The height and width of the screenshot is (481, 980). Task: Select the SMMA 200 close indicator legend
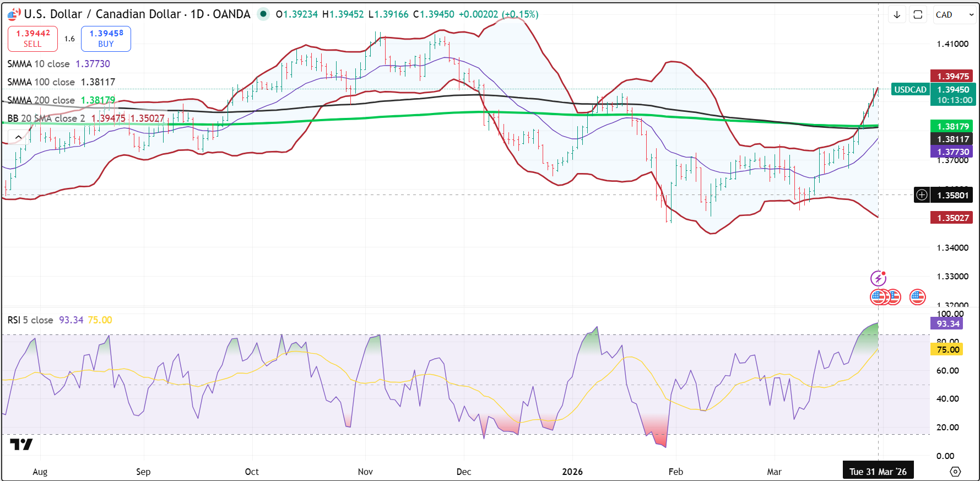coord(41,100)
